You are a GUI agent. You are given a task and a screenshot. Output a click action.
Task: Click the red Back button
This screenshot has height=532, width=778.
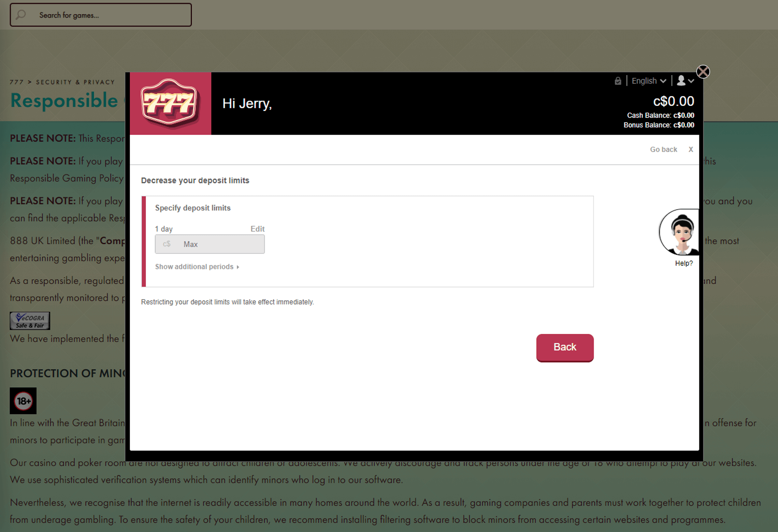[x=565, y=348]
